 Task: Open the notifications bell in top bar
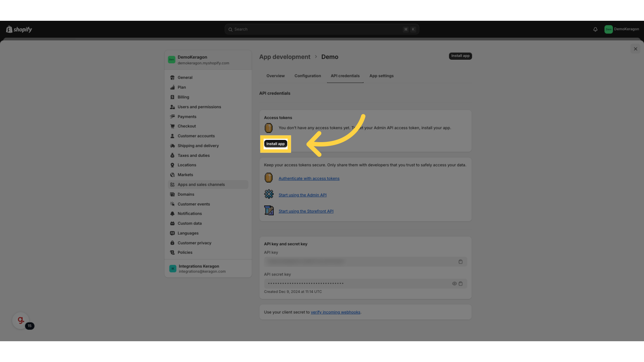click(x=595, y=29)
